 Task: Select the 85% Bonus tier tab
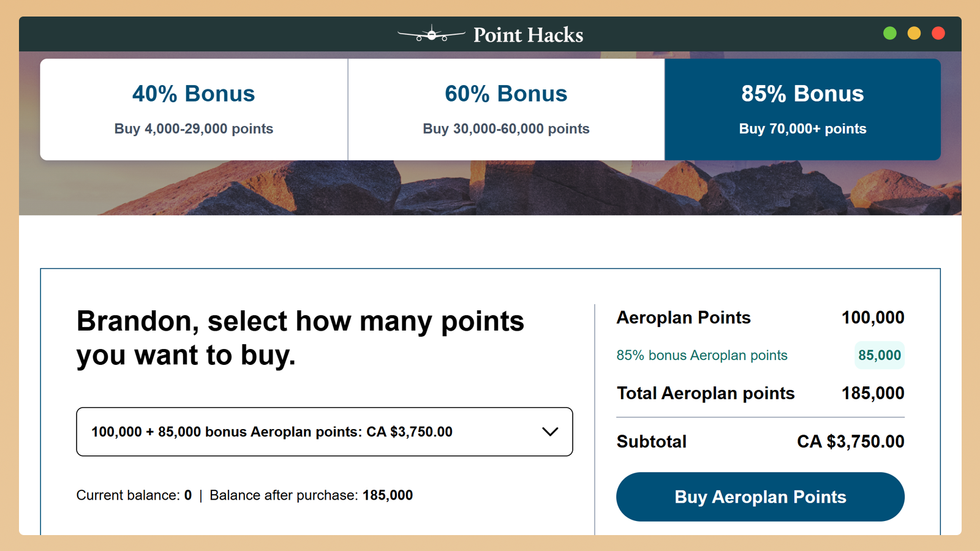pos(802,110)
